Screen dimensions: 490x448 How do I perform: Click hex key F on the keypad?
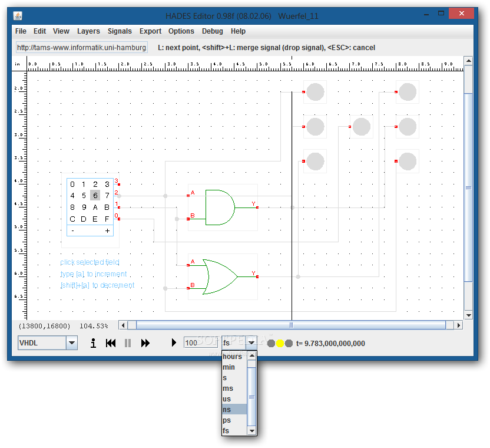[x=107, y=219]
